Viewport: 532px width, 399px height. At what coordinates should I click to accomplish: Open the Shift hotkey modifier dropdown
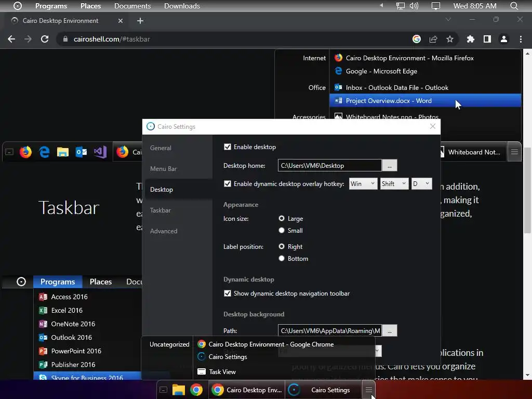pyautogui.click(x=394, y=183)
